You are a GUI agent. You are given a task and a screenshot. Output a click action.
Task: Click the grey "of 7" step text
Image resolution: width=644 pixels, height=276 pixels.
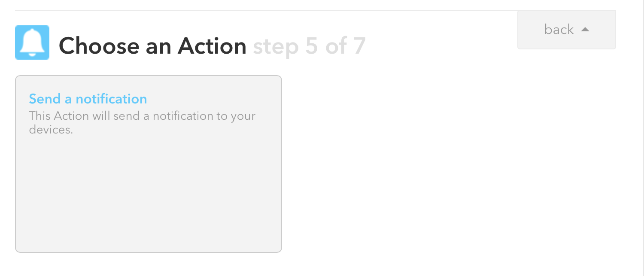click(x=345, y=46)
